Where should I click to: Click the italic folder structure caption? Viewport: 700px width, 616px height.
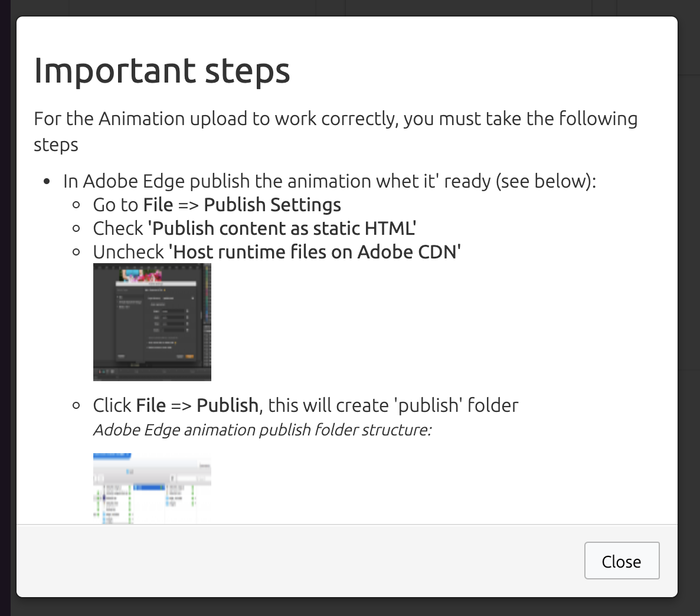[x=262, y=430]
